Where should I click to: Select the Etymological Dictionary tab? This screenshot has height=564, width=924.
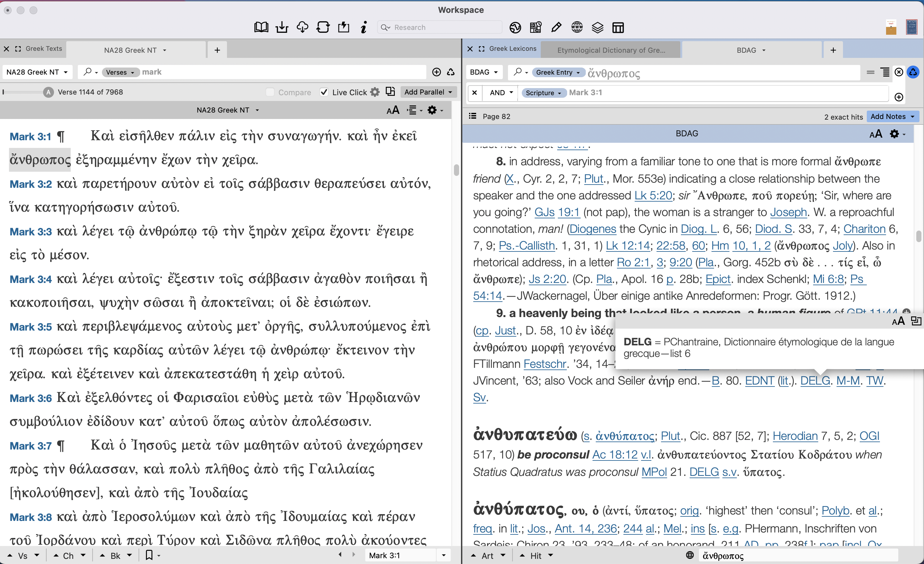click(x=611, y=50)
